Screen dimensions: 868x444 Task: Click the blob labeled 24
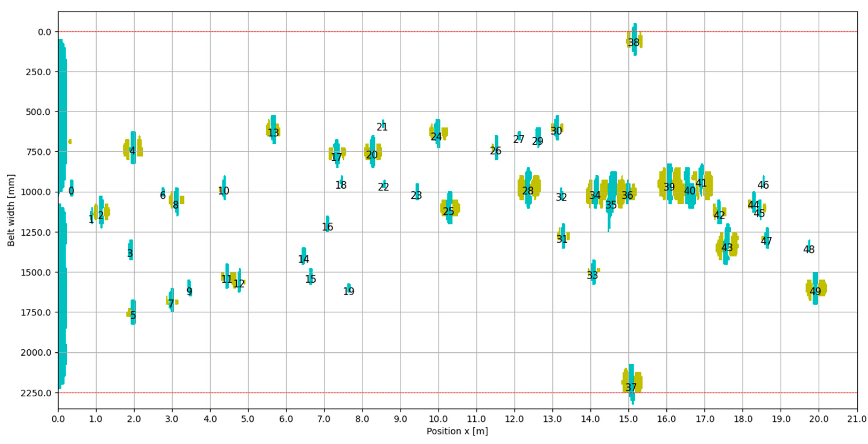click(x=437, y=133)
